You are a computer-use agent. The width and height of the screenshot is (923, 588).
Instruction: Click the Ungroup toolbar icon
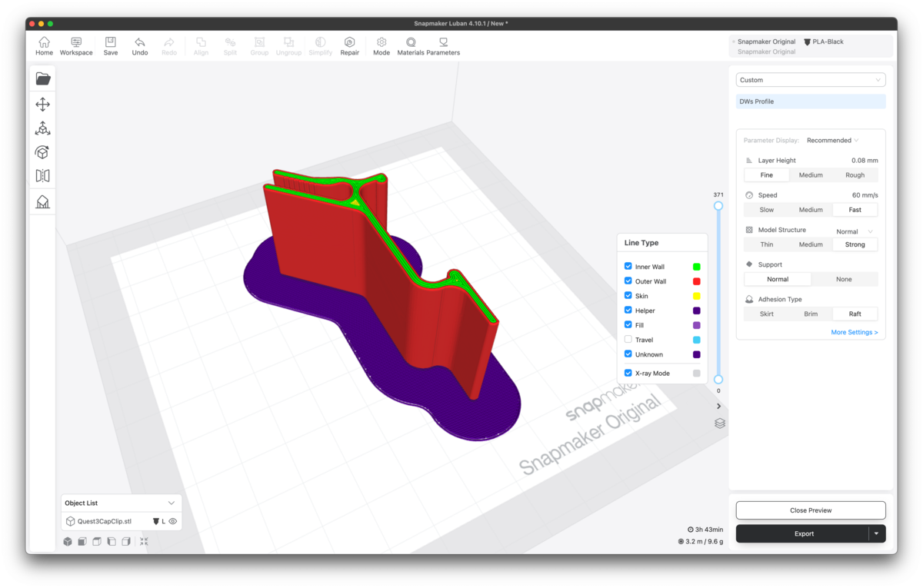pos(288,46)
